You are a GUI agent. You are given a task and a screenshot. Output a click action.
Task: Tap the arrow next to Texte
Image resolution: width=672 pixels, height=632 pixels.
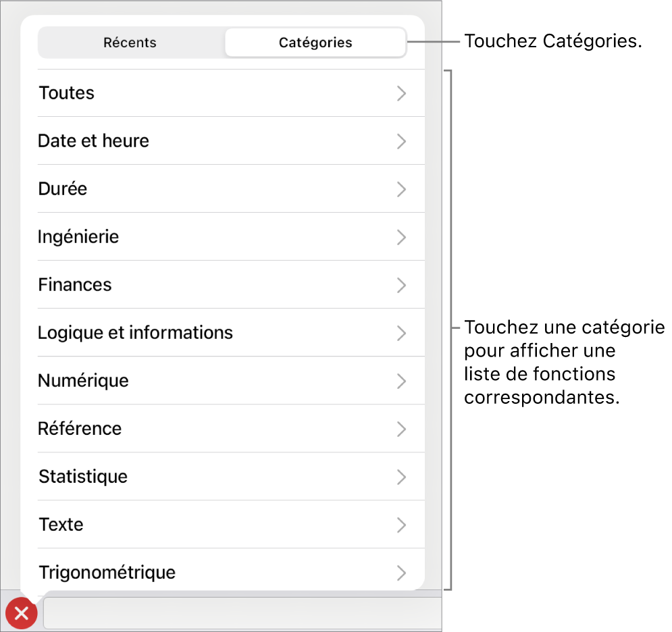coord(401,525)
